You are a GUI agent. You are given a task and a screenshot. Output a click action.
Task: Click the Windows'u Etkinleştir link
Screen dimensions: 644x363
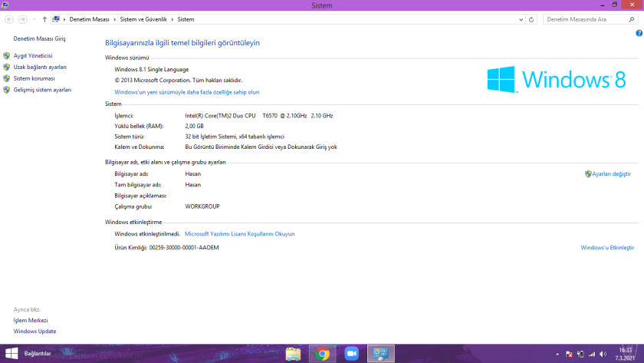pos(607,248)
